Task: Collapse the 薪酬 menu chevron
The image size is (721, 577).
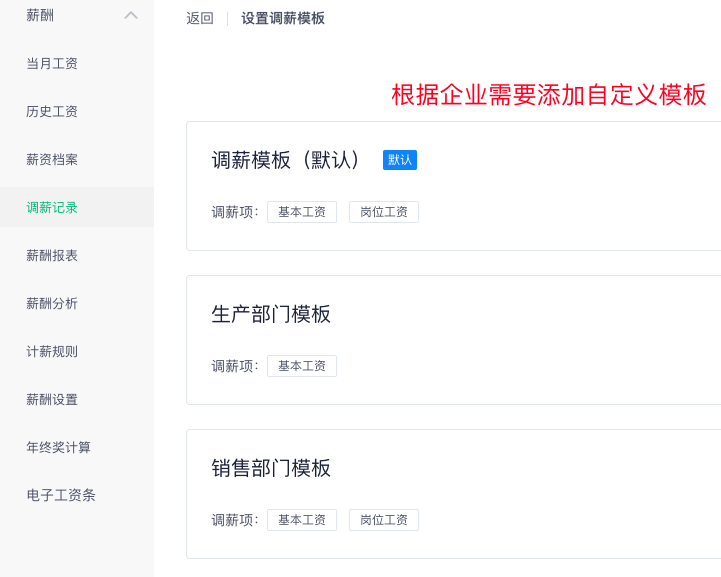Action: [x=131, y=16]
